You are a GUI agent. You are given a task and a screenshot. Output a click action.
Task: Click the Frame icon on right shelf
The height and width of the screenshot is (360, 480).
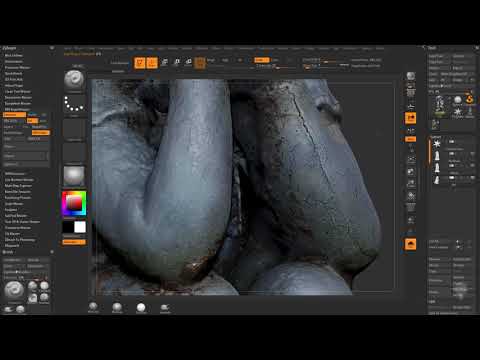(x=411, y=159)
